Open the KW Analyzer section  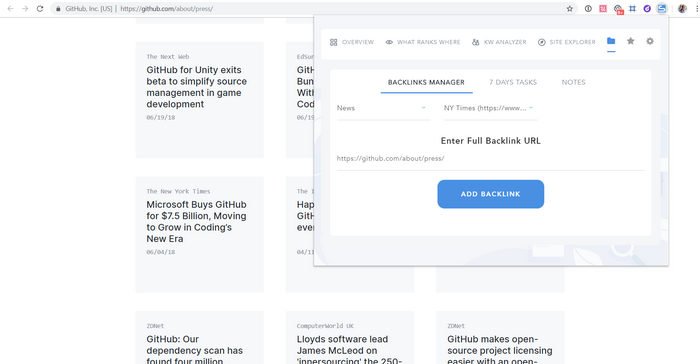[x=499, y=42]
